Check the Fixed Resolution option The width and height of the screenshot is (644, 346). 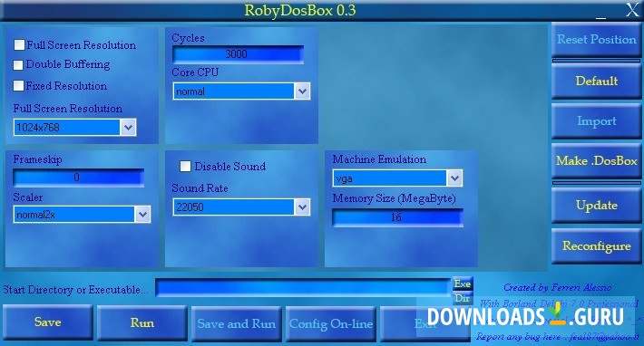pyautogui.click(x=18, y=85)
